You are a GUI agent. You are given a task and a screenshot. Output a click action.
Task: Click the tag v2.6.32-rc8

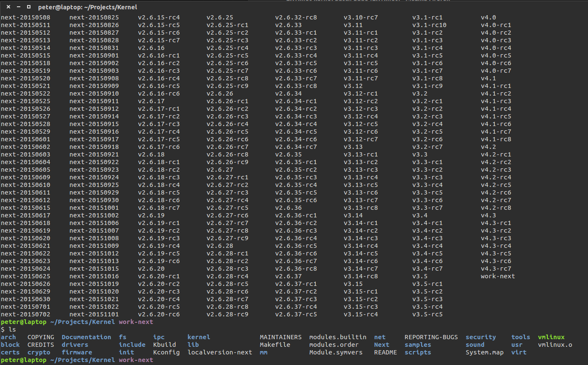[296, 17]
